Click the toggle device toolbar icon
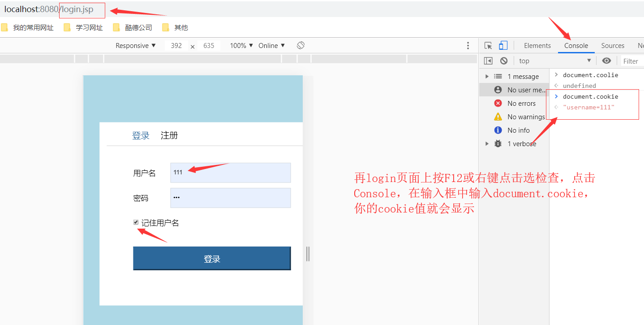 [x=502, y=45]
